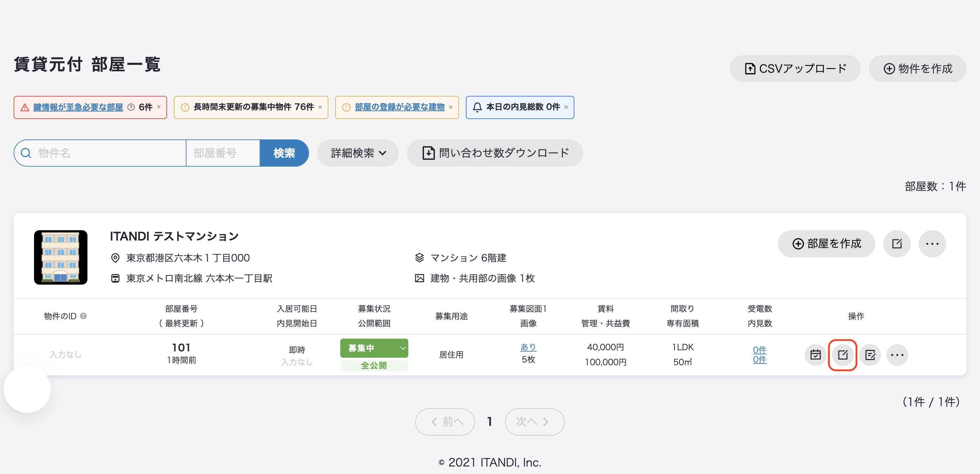Go to the previous page with 前へ

[x=445, y=422]
